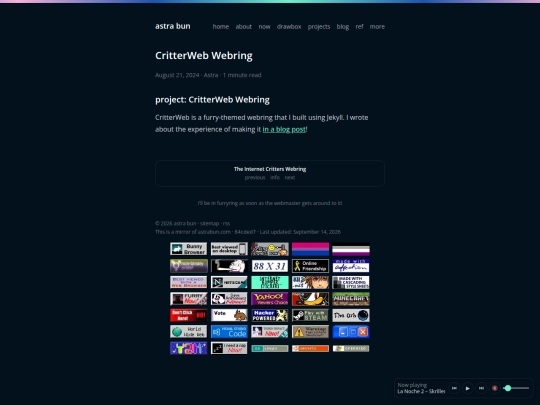Play the La Noche 2 track

(x=467, y=388)
